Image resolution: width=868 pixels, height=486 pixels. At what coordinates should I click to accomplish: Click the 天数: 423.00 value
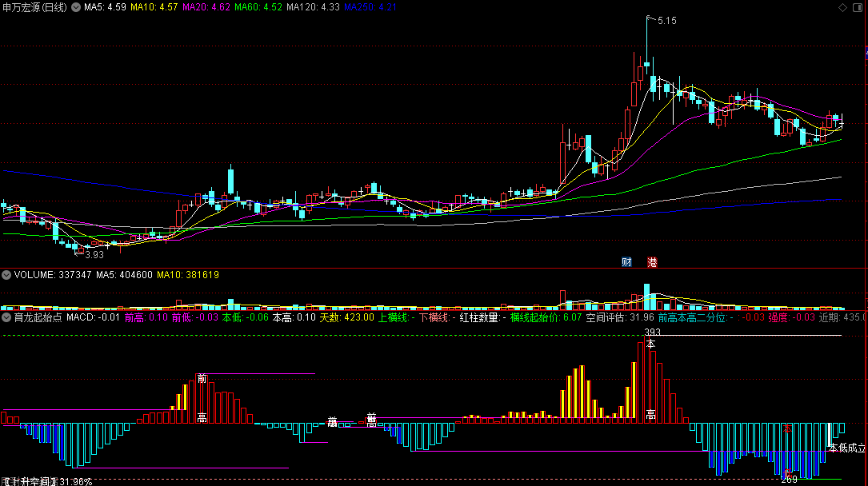coord(346,317)
